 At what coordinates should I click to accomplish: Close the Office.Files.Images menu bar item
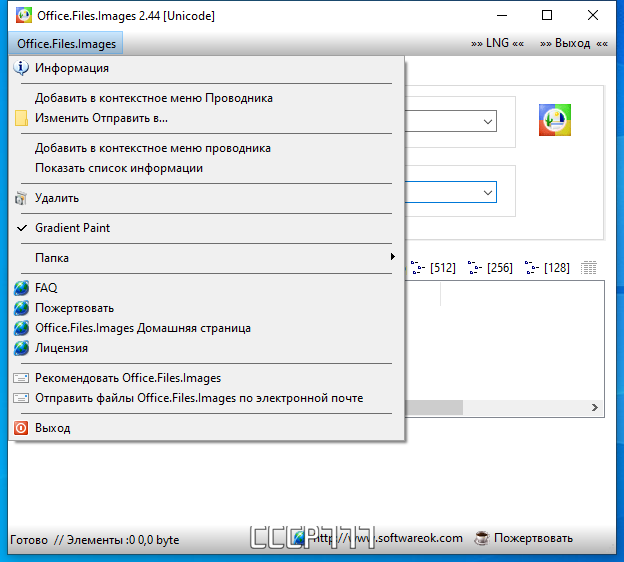[x=66, y=43]
